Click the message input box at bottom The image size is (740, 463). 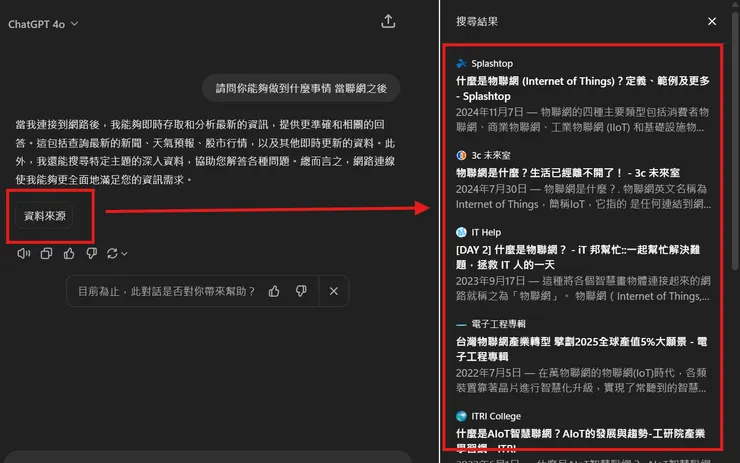[x=208, y=457]
